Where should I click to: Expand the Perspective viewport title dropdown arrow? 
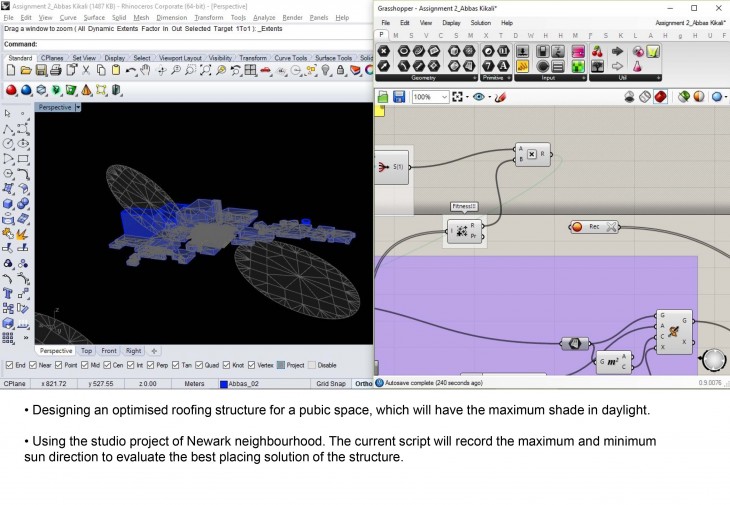point(78,107)
